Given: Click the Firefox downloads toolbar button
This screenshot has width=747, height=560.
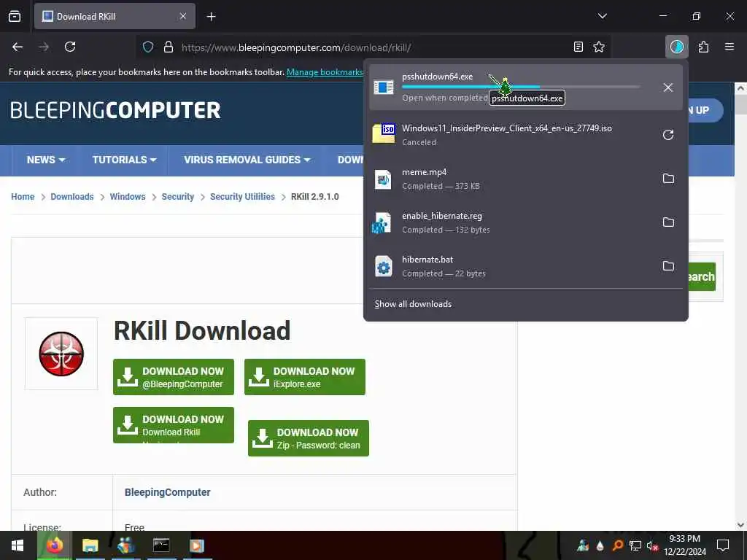Looking at the screenshot, I should coord(676,47).
